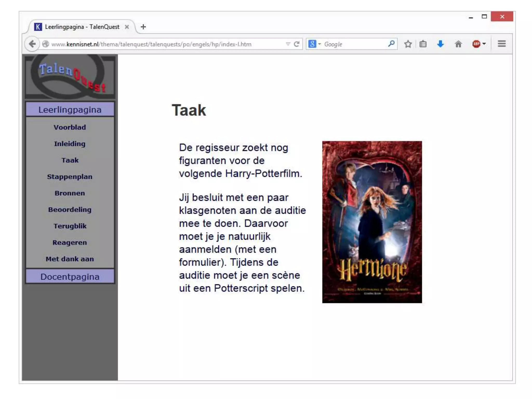Click the browser back arrow button
The width and height of the screenshot is (532, 399).
click(32, 44)
